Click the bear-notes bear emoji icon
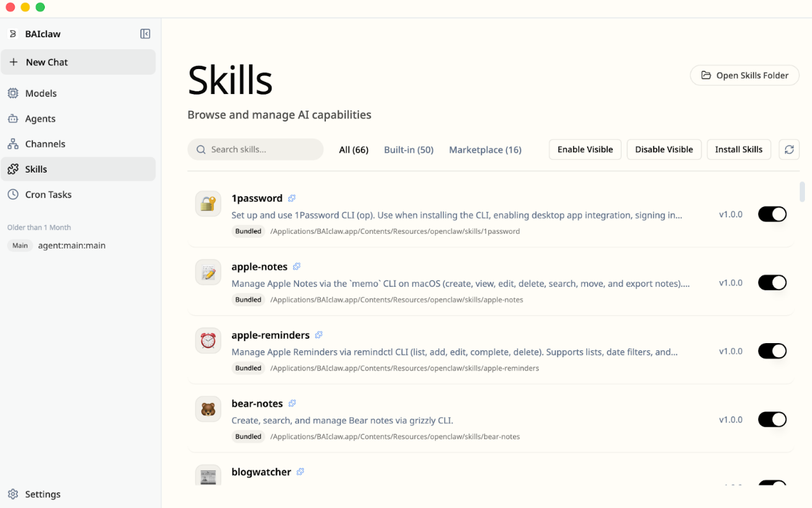The width and height of the screenshot is (812, 508). pos(208,409)
